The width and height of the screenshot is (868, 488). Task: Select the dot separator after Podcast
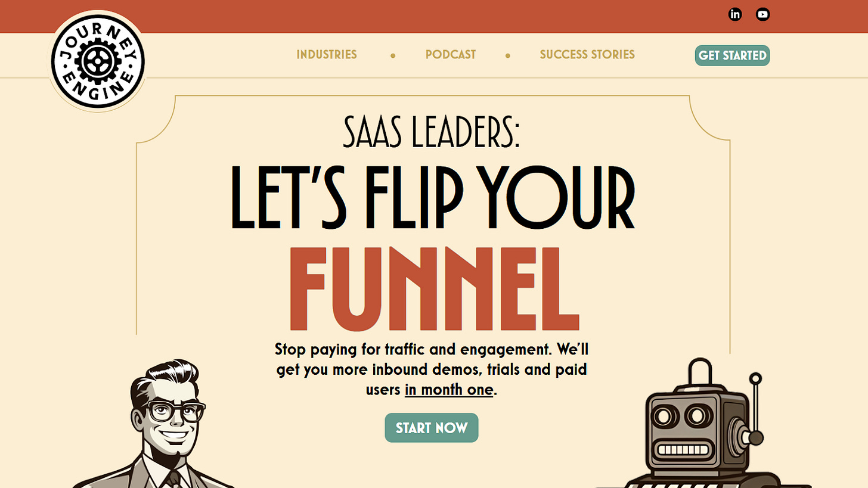[508, 55]
